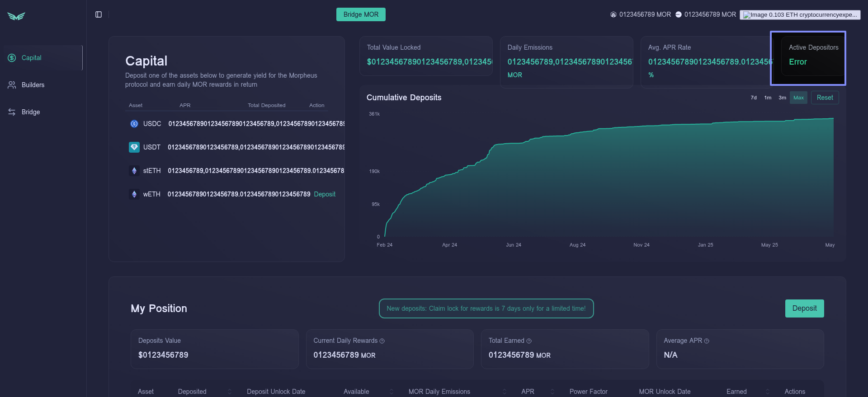
Task: Click the Morpheus wings logo
Action: click(x=16, y=16)
